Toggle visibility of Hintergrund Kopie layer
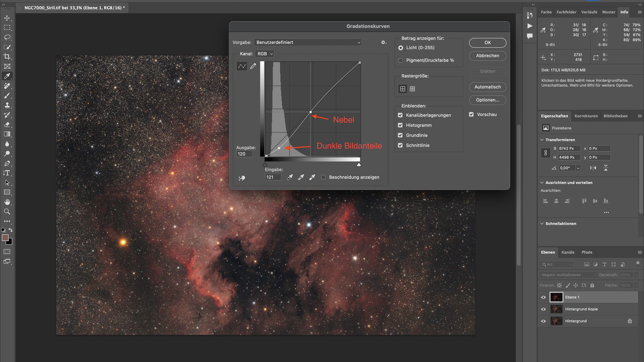 click(544, 308)
